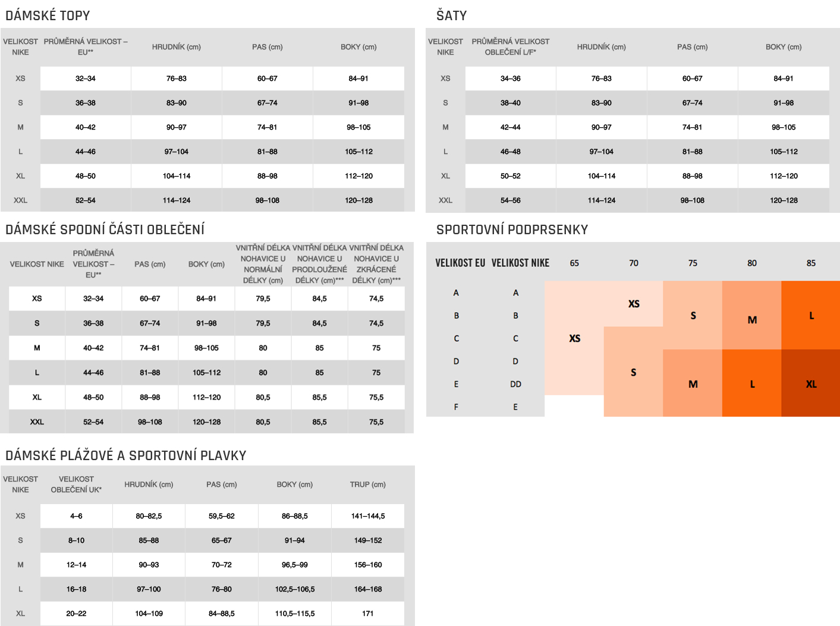Image resolution: width=840 pixels, height=626 pixels.
Task: Select the VNITŘNÍ DÉLKA NOHAVICE U ZKRÁCENÉ DÉLKY header
Action: click(x=376, y=264)
